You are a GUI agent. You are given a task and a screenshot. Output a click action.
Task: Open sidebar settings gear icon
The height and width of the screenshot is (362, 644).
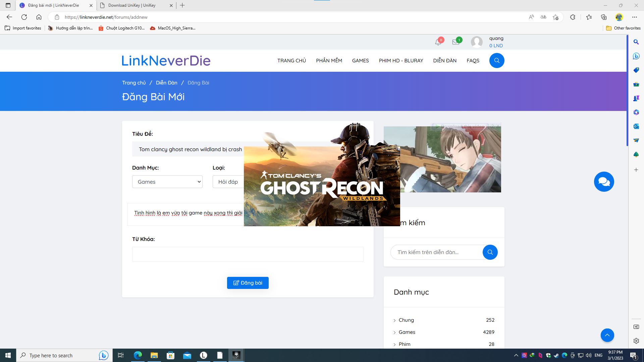point(636,341)
